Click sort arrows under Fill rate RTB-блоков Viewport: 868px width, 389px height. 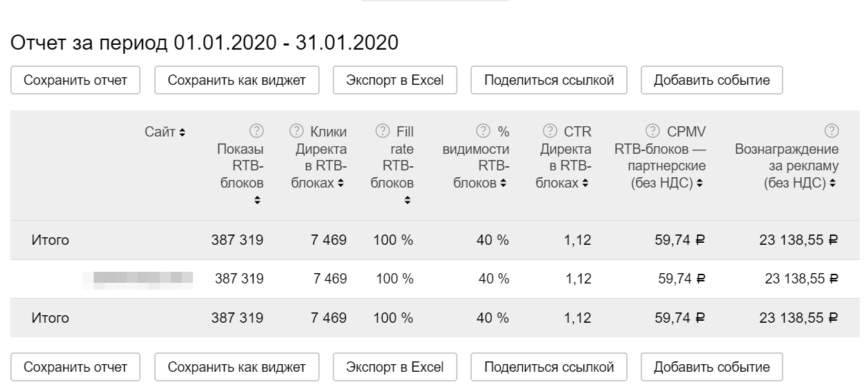coord(407,201)
